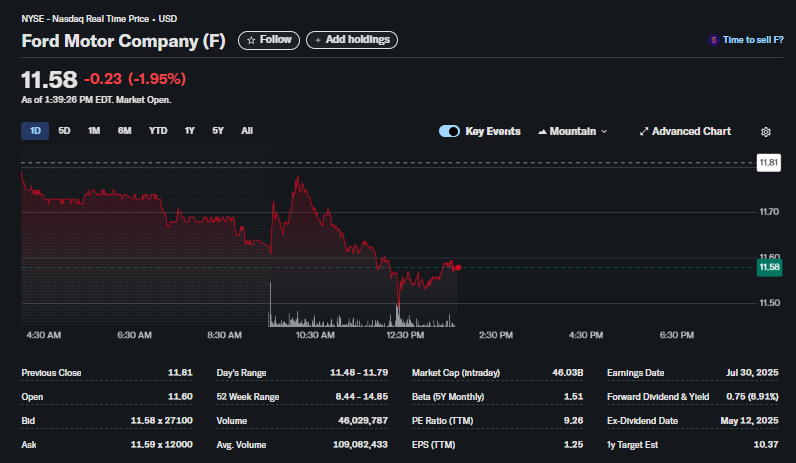Image resolution: width=796 pixels, height=463 pixels.
Task: Toggle the Key Events switch
Action: click(449, 131)
